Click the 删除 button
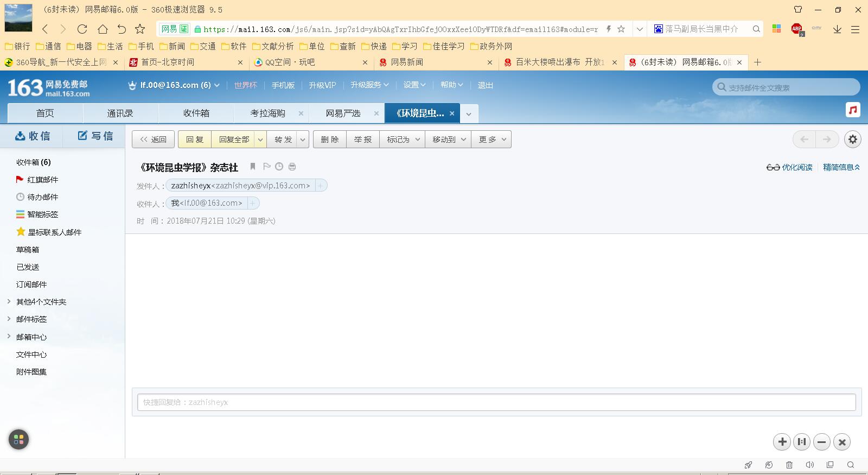 pyautogui.click(x=329, y=140)
